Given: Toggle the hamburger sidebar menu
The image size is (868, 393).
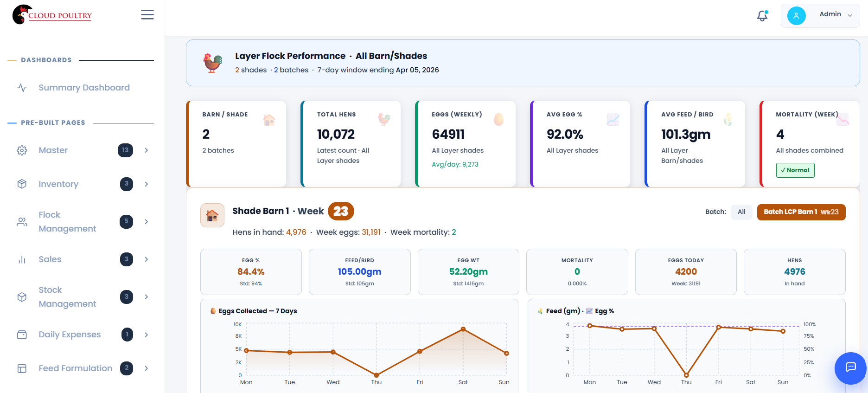Looking at the screenshot, I should click(147, 15).
